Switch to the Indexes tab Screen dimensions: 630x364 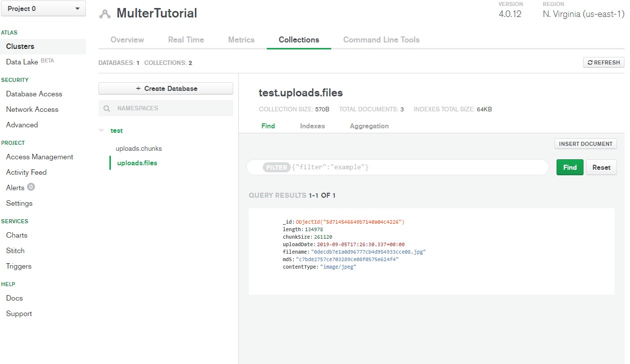tap(312, 126)
